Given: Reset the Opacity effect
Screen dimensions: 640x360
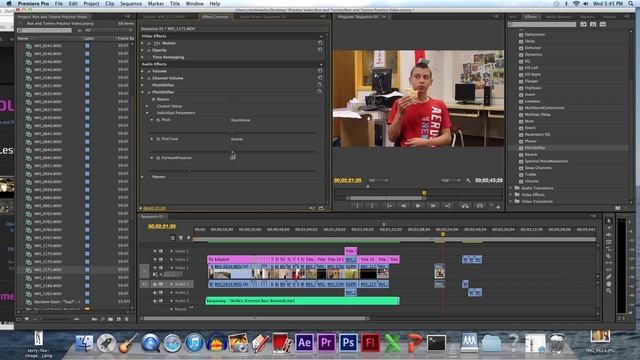Looking at the screenshot, I should click(320, 50).
